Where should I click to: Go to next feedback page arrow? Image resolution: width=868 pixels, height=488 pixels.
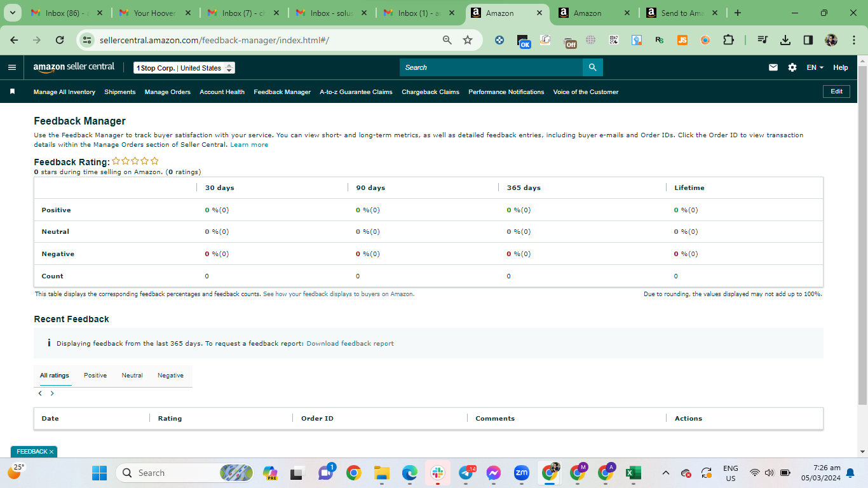52,393
